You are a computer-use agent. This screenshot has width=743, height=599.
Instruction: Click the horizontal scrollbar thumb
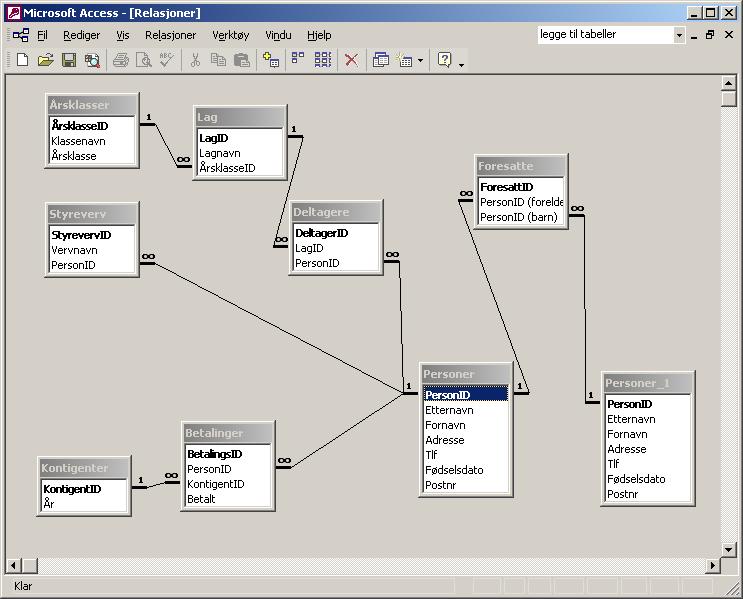[29, 565]
